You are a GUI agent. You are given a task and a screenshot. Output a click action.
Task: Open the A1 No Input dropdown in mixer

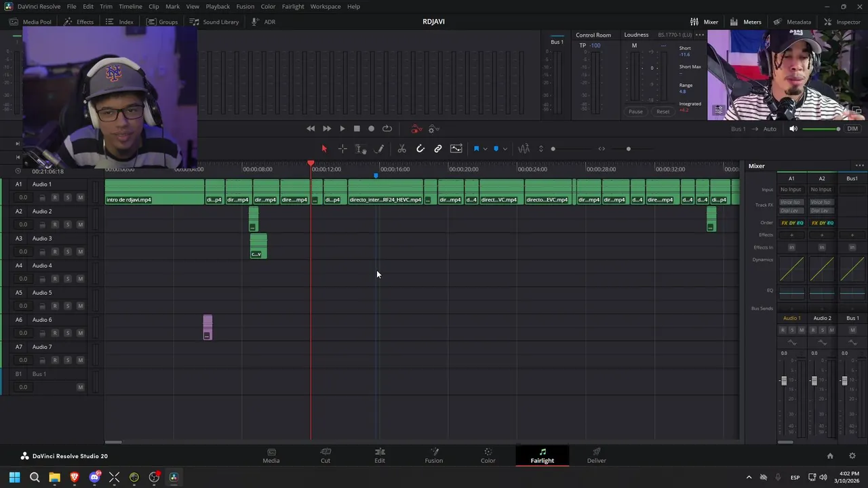(791, 190)
